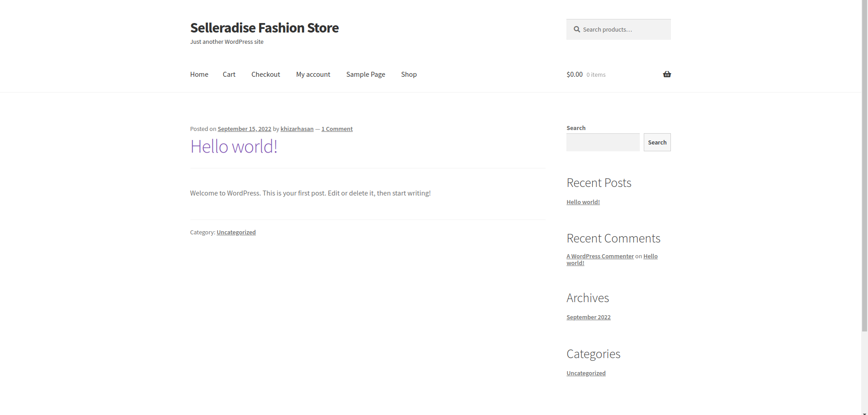Open Sample Page in navigation

(365, 75)
